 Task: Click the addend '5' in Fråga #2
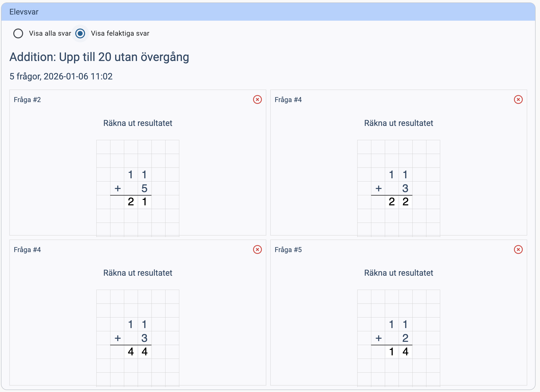tap(144, 188)
